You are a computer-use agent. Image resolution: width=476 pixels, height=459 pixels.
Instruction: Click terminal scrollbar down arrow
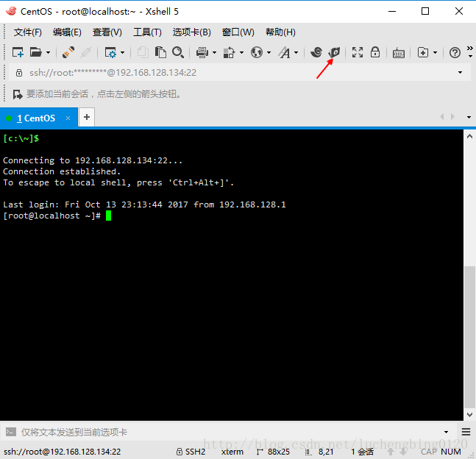(x=469, y=414)
